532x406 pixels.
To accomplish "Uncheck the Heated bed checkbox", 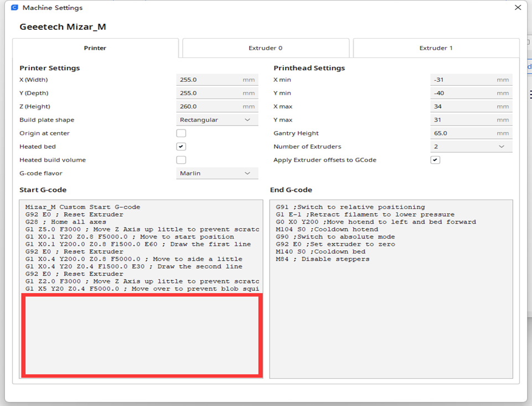I will point(181,147).
